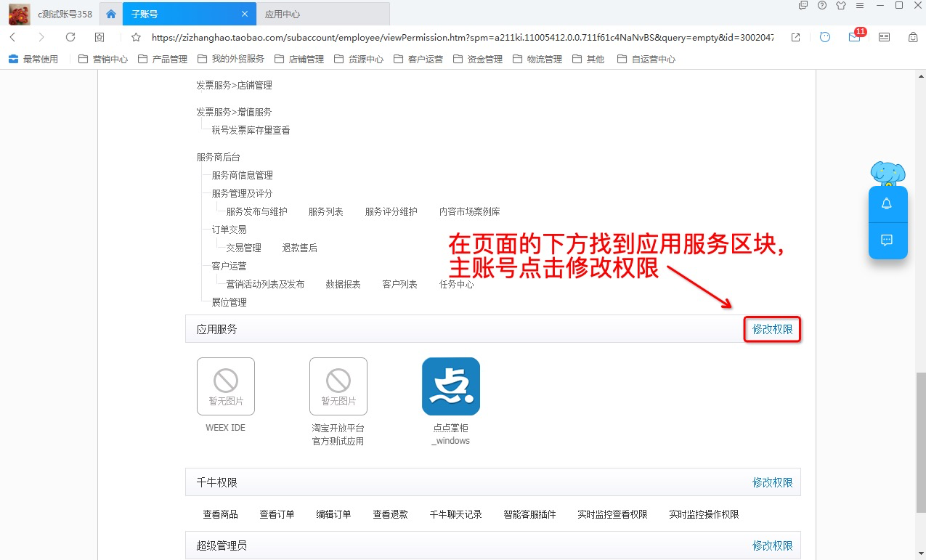926x560 pixels.
Task: Click the 服务发布与维护 item
Action: coord(256,211)
